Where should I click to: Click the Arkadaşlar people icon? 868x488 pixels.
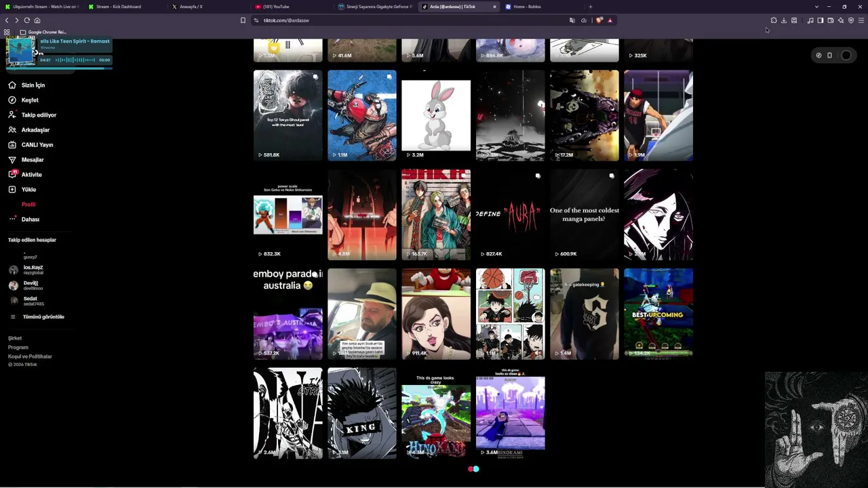pos(12,130)
